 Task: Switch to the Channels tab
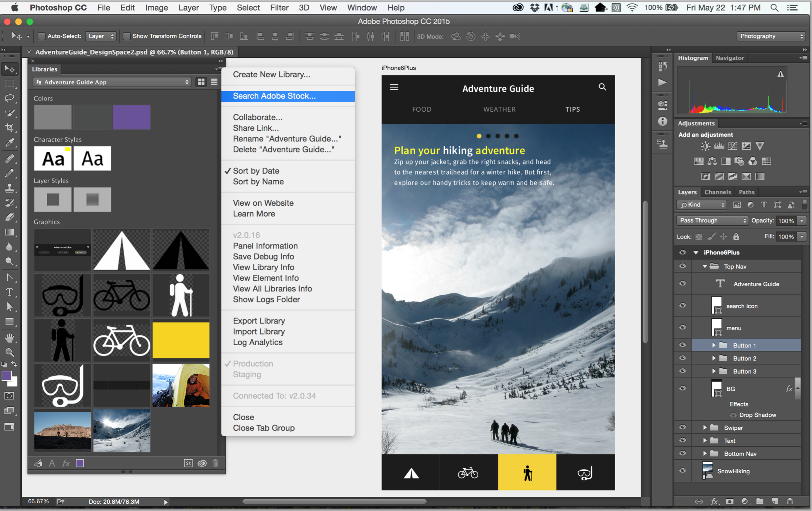pyautogui.click(x=717, y=192)
